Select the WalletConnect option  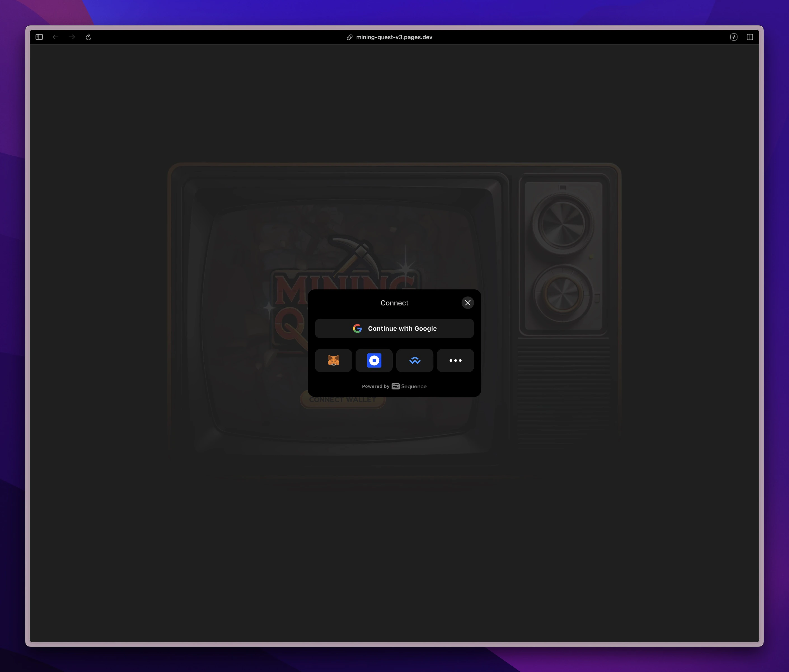point(415,360)
